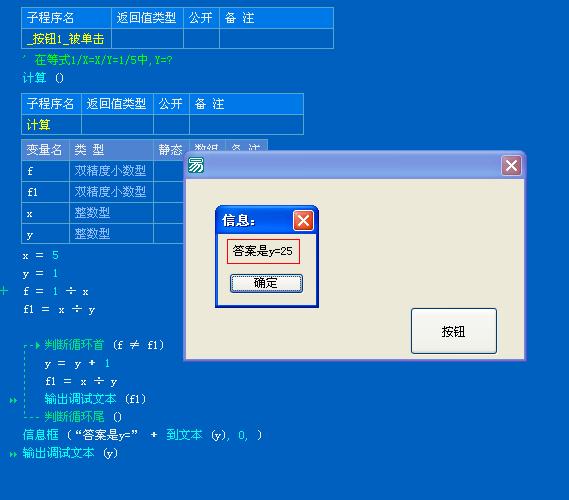Click the 计算 () call statement
Viewport: 569px width, 500px height.
pyautogui.click(x=43, y=78)
